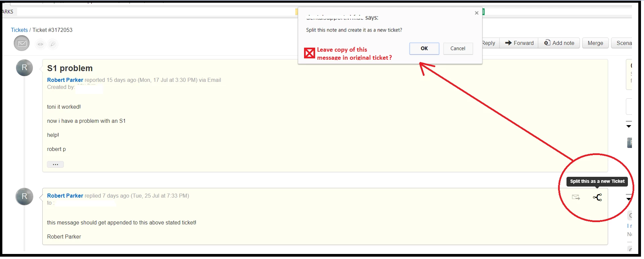Click the email source icon under breadcrumb

click(x=21, y=44)
